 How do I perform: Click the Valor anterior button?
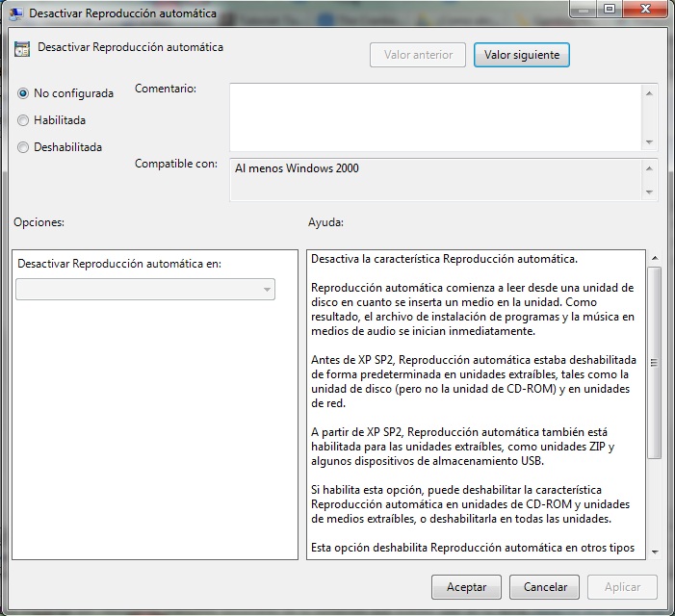click(x=418, y=55)
